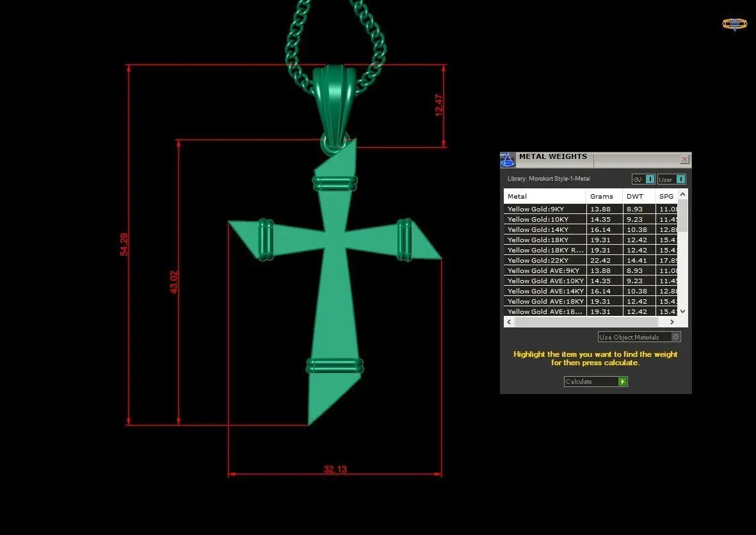
Task: Select the Yellow Gold:10KY row
Action: coord(591,219)
